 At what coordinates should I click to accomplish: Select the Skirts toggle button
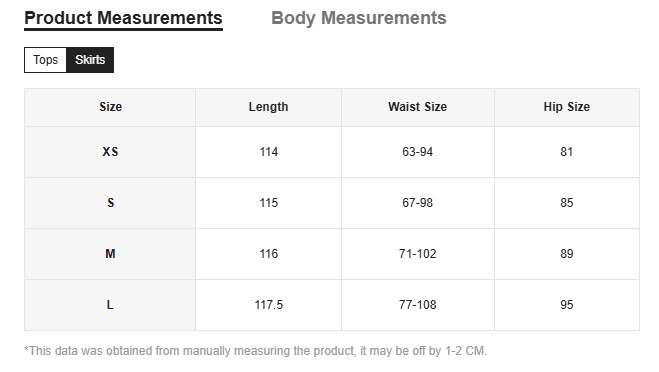[x=90, y=60]
